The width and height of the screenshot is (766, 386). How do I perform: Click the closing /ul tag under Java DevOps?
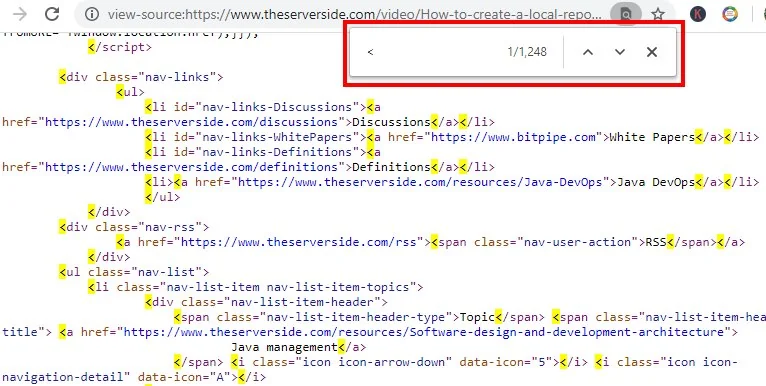pyautogui.click(x=163, y=197)
